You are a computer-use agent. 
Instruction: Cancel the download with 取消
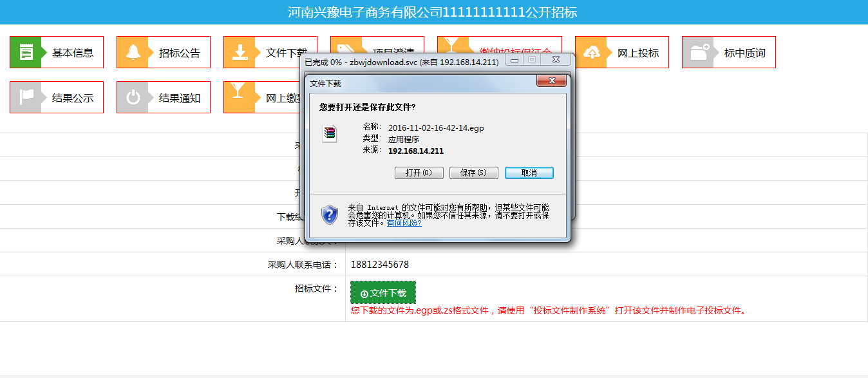529,173
